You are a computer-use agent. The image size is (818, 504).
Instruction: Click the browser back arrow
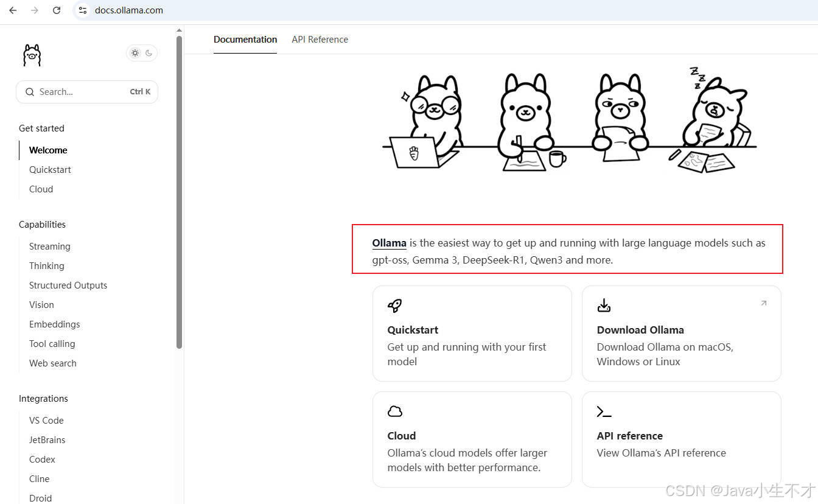(x=13, y=10)
